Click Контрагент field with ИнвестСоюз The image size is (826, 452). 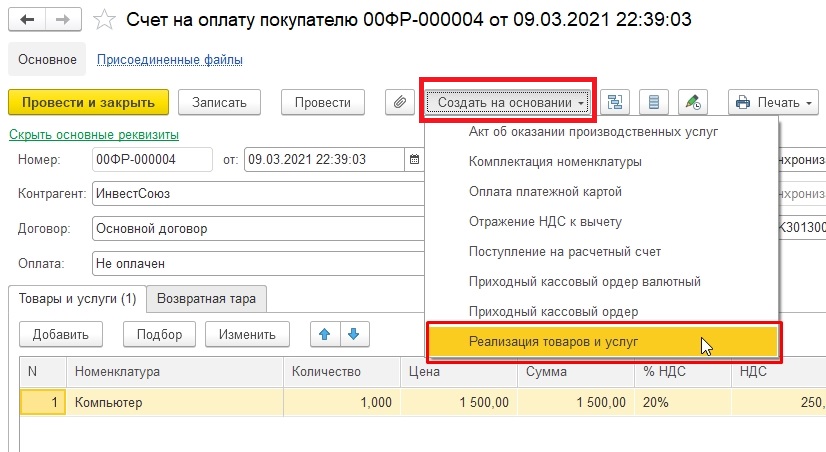[258, 194]
